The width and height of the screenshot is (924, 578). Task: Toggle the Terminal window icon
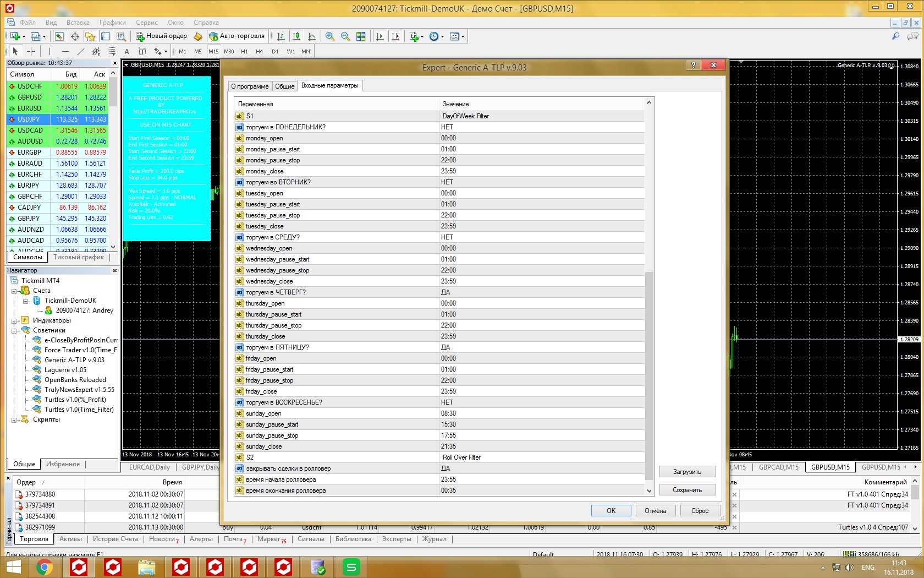(x=106, y=36)
